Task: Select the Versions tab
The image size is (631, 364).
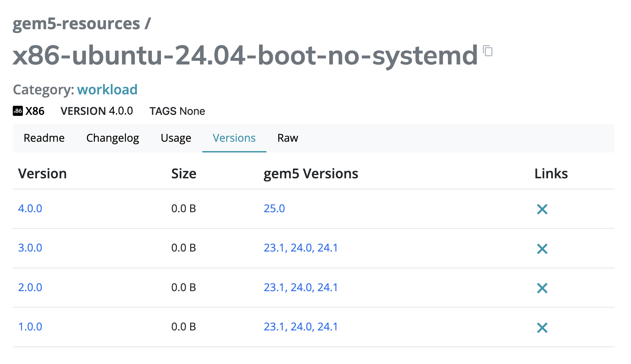Action: pyautogui.click(x=234, y=138)
